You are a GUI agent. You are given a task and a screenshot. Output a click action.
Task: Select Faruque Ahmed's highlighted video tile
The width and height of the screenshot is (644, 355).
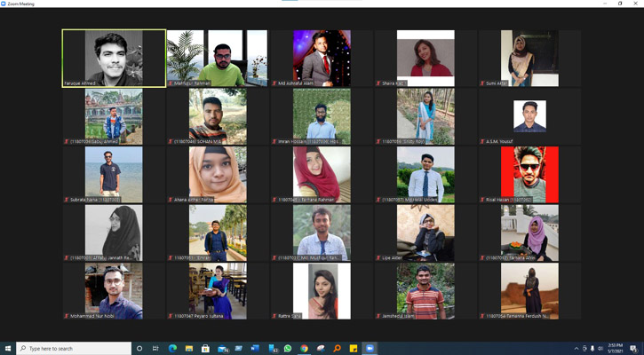coord(114,58)
